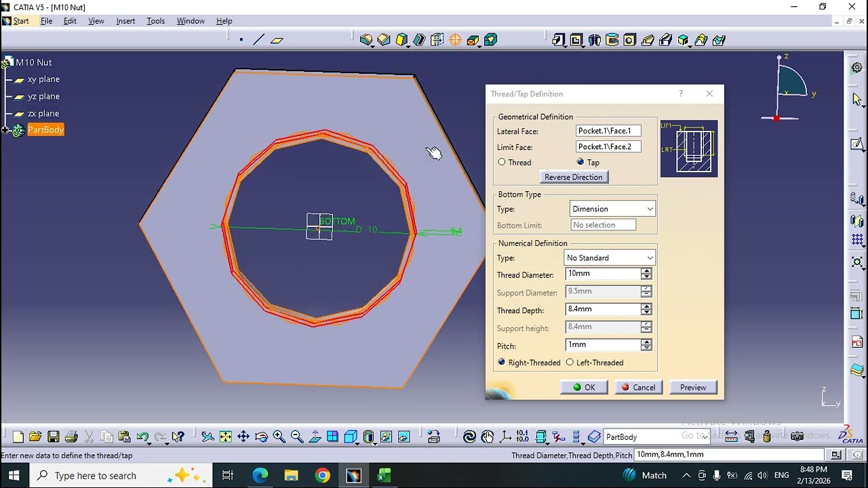
Task: Click the Select arrow icon in right toolbar
Action: pos(857,100)
